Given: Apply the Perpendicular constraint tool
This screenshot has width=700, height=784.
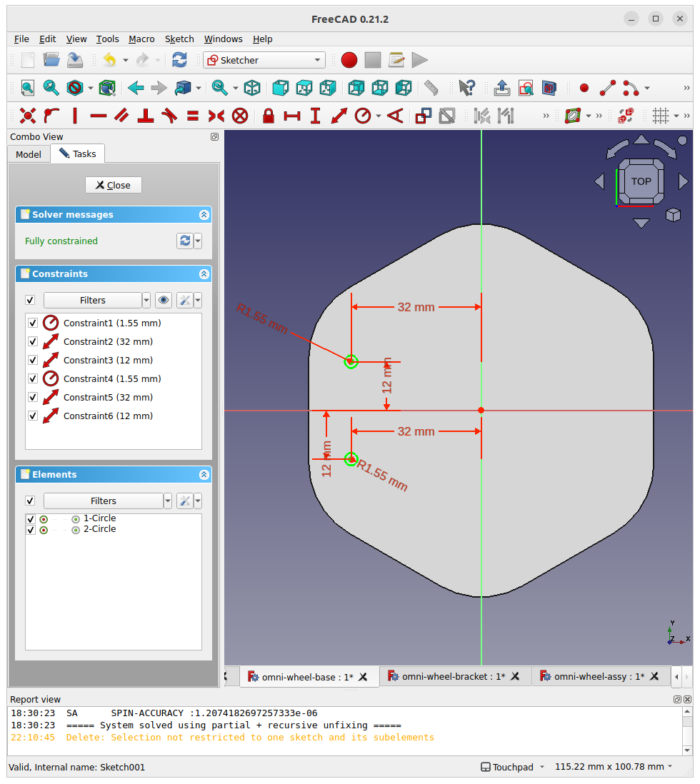Looking at the screenshot, I should click(146, 116).
